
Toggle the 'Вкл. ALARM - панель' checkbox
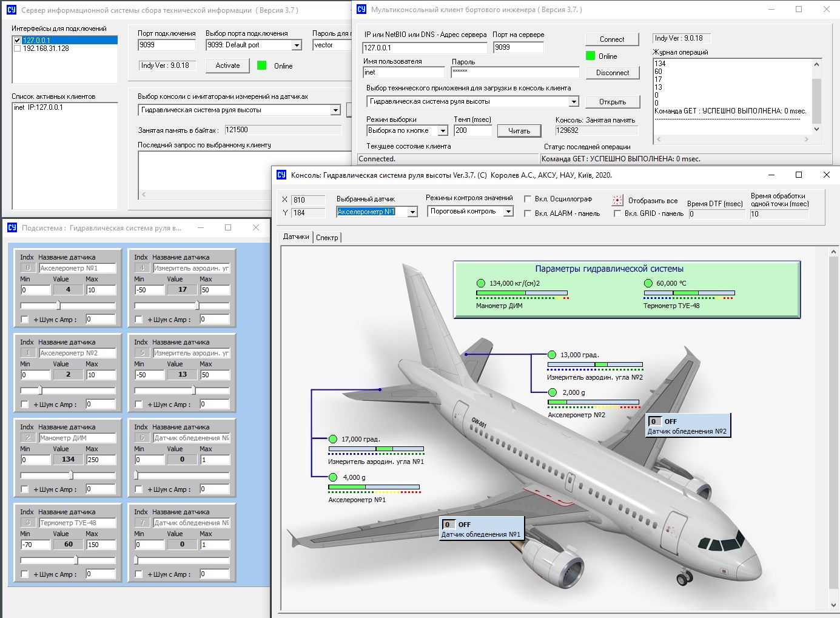(x=528, y=213)
